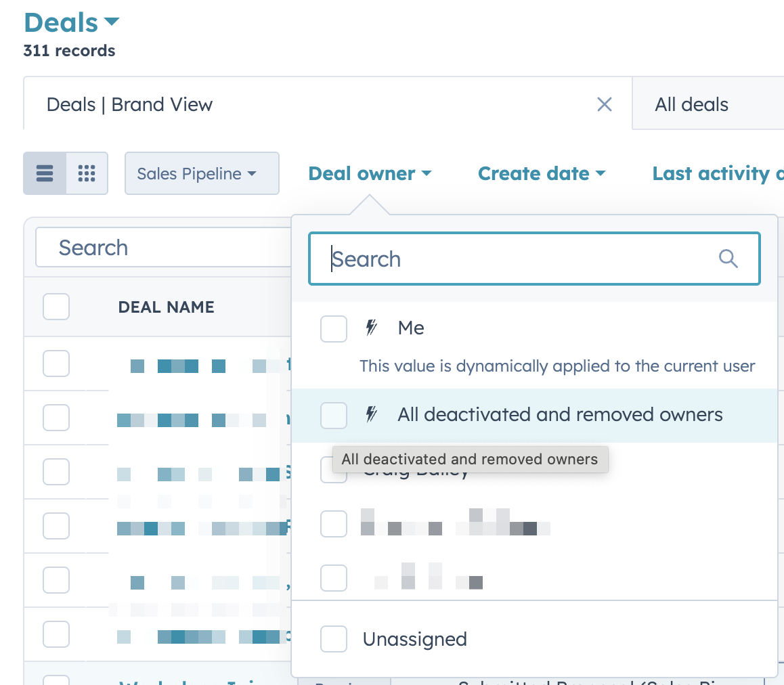The width and height of the screenshot is (784, 685).
Task: Collapse the Deal owner filter dropdown
Action: click(x=370, y=174)
